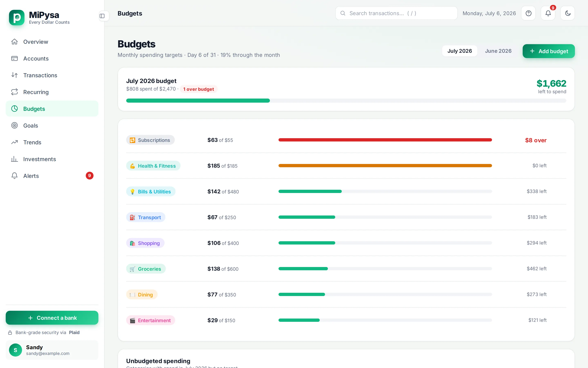Switch to the July 2026 tab

(459, 51)
